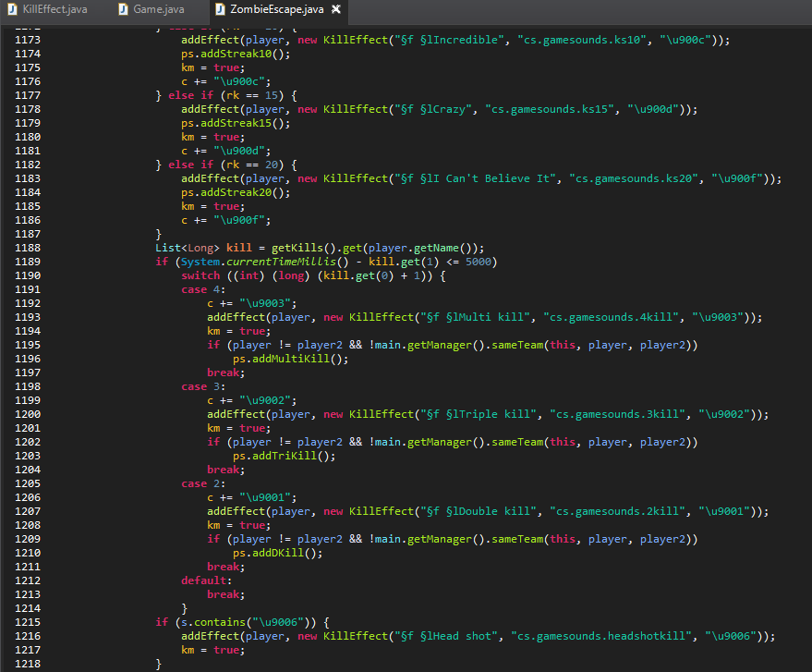
Task: Click line number 1215 in the gutter
Action: [x=29, y=622]
